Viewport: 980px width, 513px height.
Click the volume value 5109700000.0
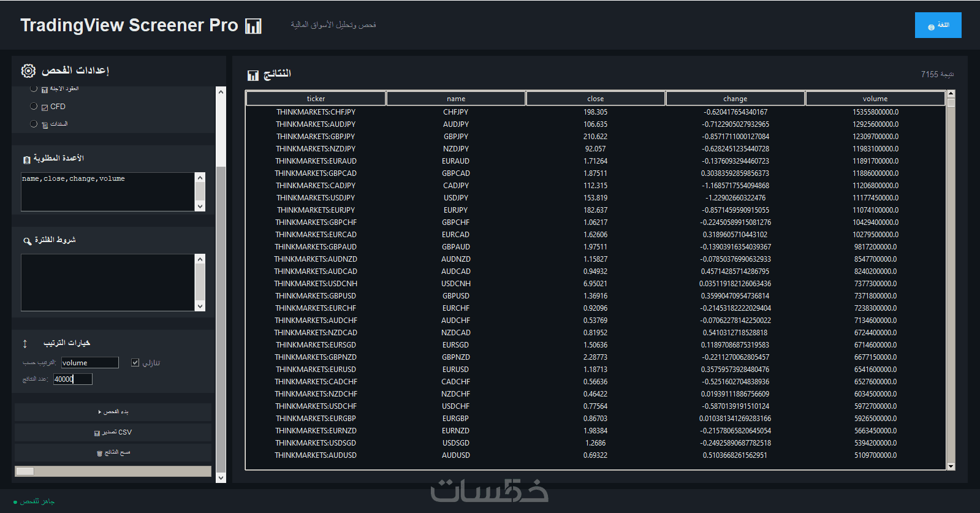click(875, 455)
